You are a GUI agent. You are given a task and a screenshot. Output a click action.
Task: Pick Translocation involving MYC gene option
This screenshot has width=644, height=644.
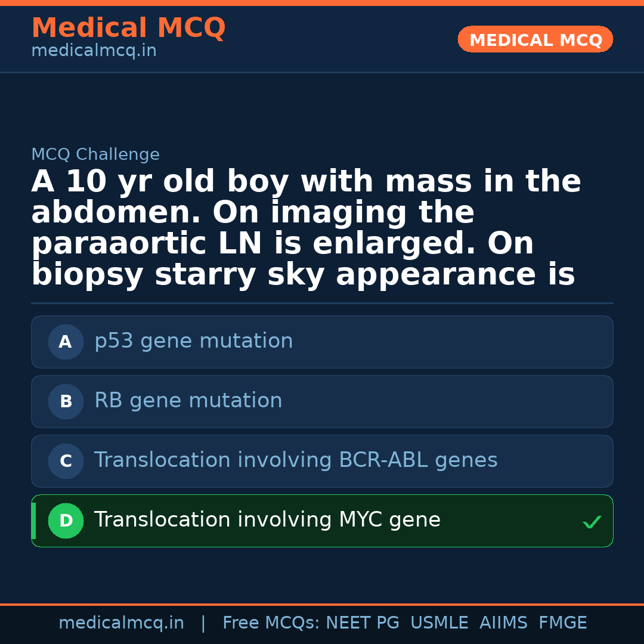coord(267,521)
